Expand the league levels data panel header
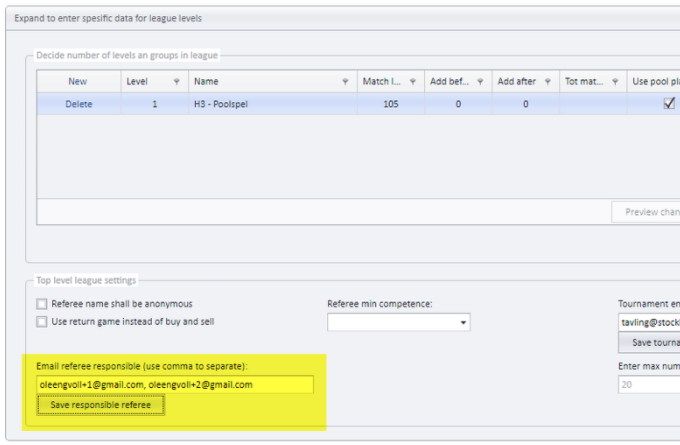680x445 pixels. pos(343,18)
